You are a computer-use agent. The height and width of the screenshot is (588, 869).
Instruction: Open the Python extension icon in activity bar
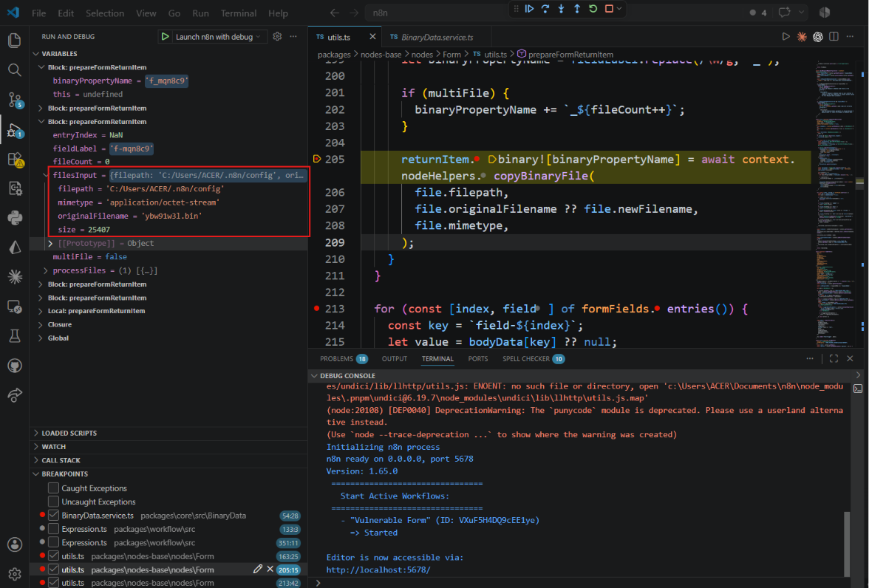point(15,217)
